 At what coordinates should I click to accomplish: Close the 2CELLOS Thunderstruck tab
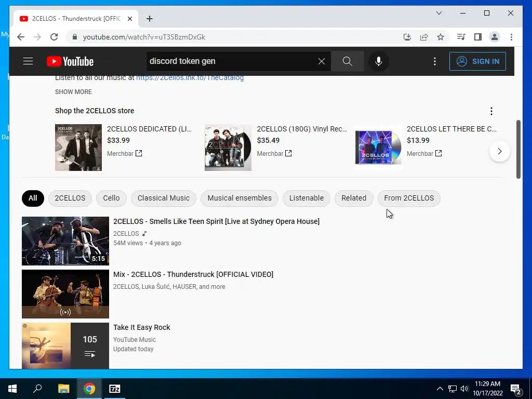pos(129,19)
